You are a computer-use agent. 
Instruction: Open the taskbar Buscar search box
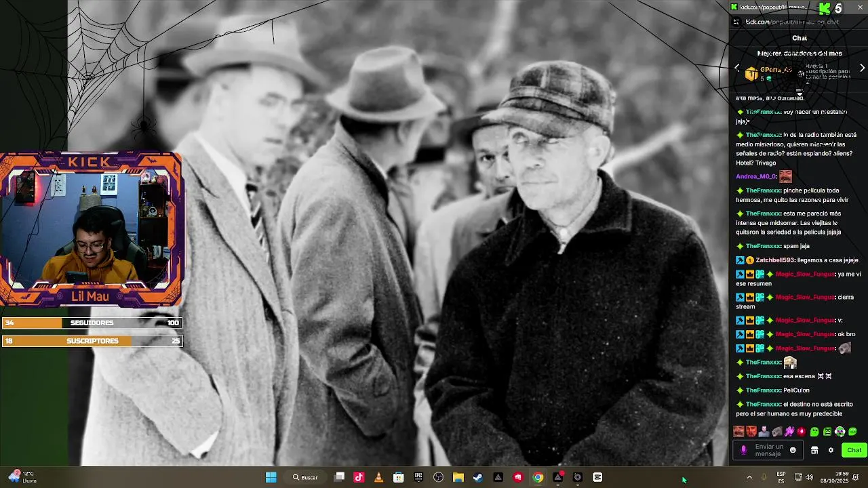coord(306,477)
